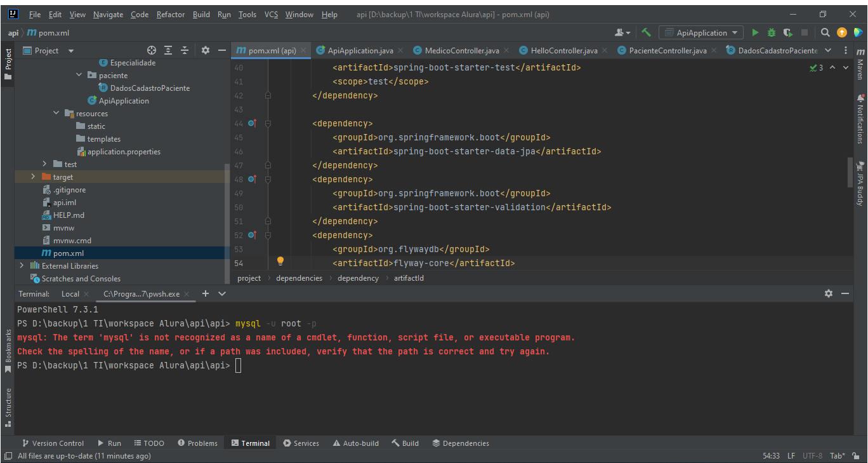This screenshot has height=463, width=868.
Task: Open the user account icon in the toolbar
Action: click(x=622, y=32)
